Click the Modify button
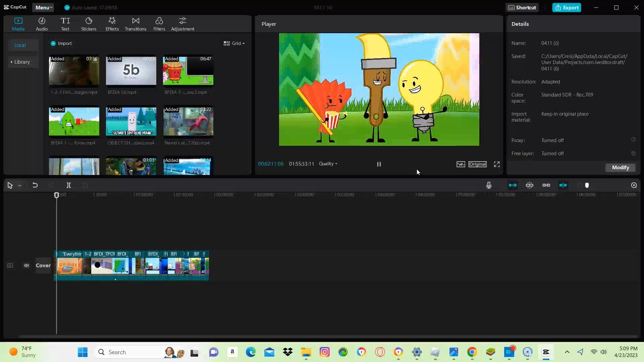The height and width of the screenshot is (362, 644). click(620, 168)
